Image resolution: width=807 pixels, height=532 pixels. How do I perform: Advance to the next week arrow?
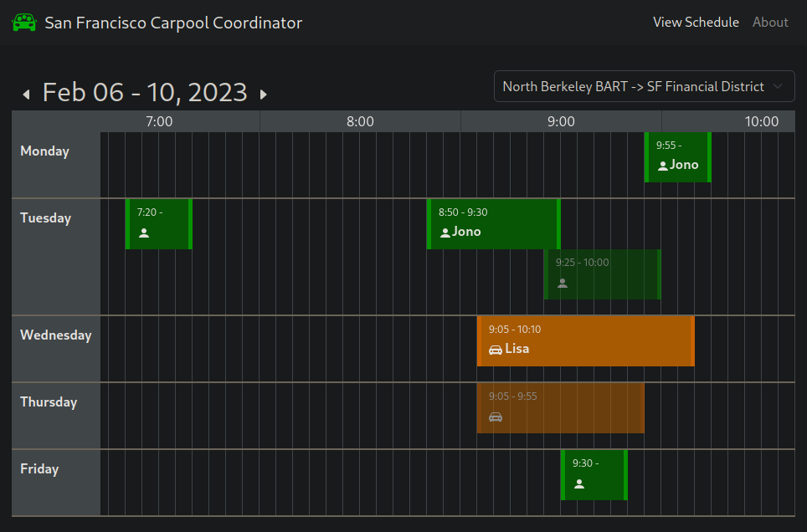[x=264, y=95]
